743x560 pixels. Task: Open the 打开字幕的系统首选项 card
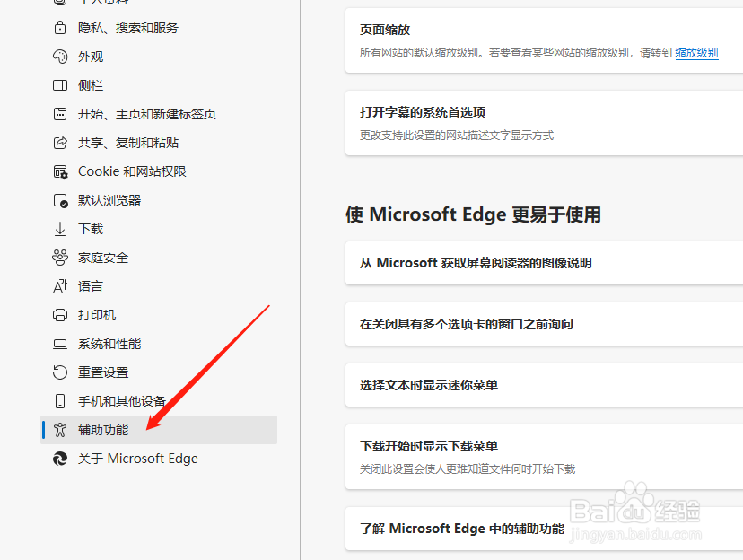pyautogui.click(x=544, y=123)
